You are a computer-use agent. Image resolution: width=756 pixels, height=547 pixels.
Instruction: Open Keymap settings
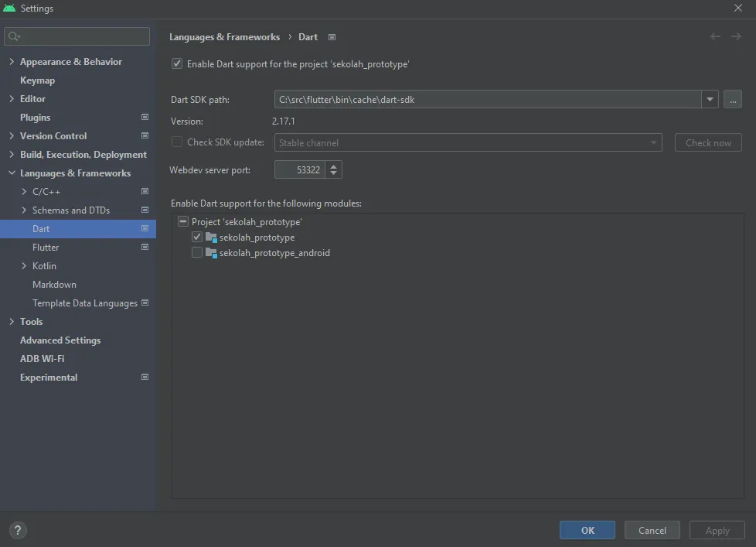pos(38,80)
